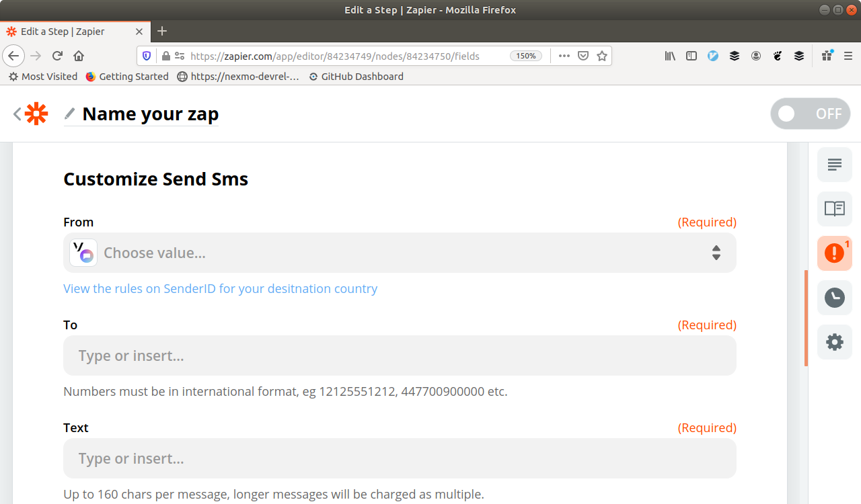861x504 pixels.
Task: Click the To input field
Action: (x=400, y=355)
